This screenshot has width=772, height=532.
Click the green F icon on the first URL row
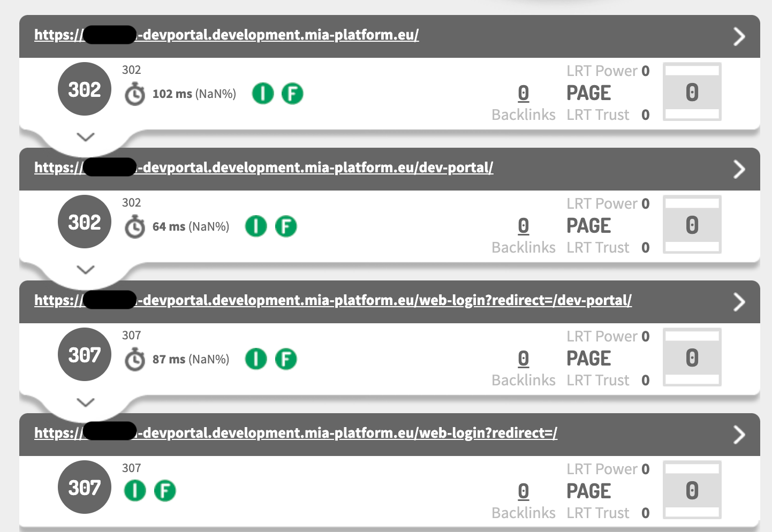click(292, 93)
